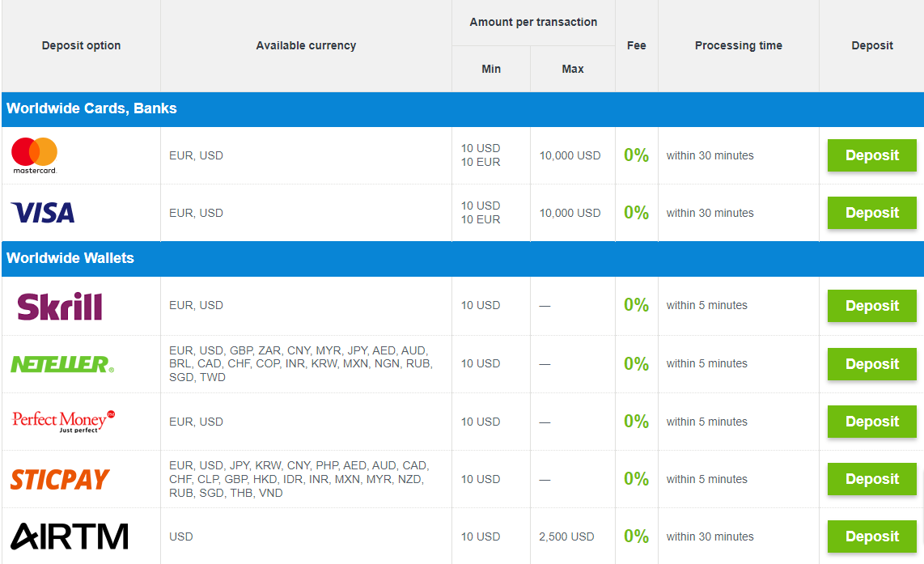
Task: Click Mastercard's 10 USD 10 EUR minimum
Action: 481,155
